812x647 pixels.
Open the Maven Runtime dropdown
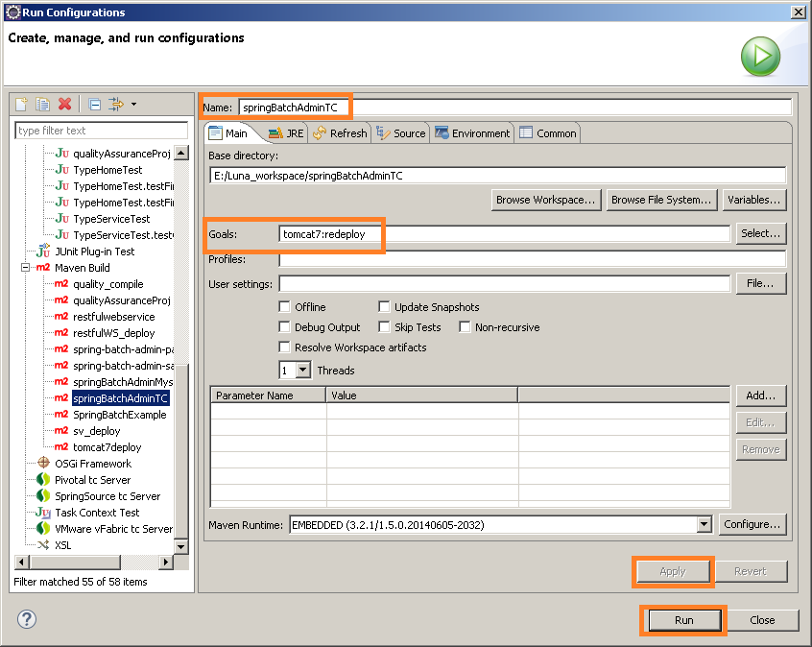coord(704,524)
